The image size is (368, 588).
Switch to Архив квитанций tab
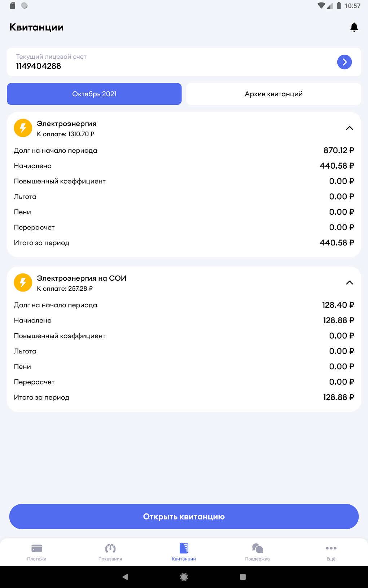[x=273, y=94]
